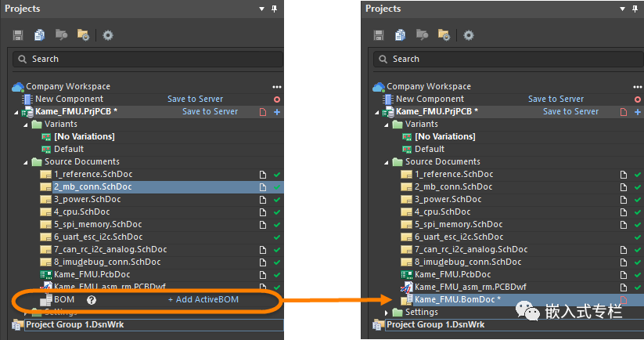Collapse Source Documents folder in left panel
The image size is (644, 340).
(26, 162)
